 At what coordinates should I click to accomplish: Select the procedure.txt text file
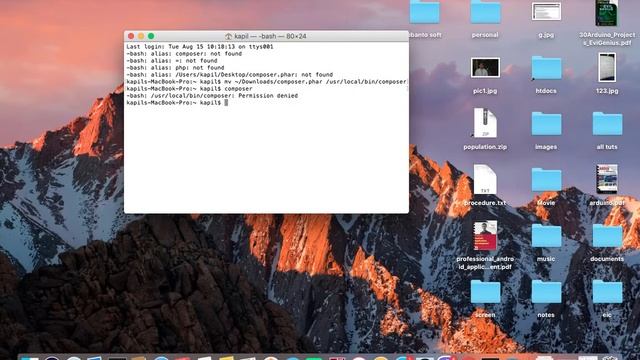485,179
